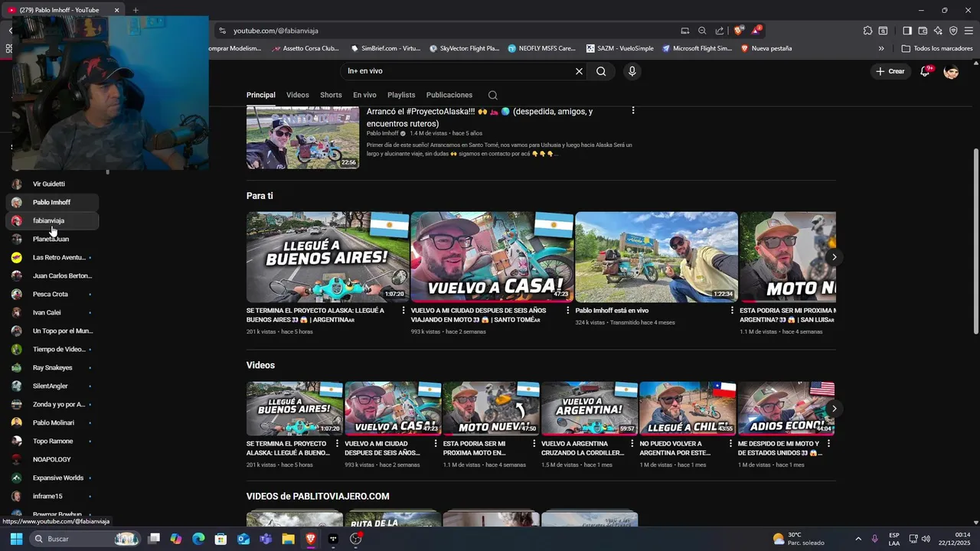Clear the YouTube search box with X
Viewport: 980px width, 551px height.
click(x=579, y=71)
